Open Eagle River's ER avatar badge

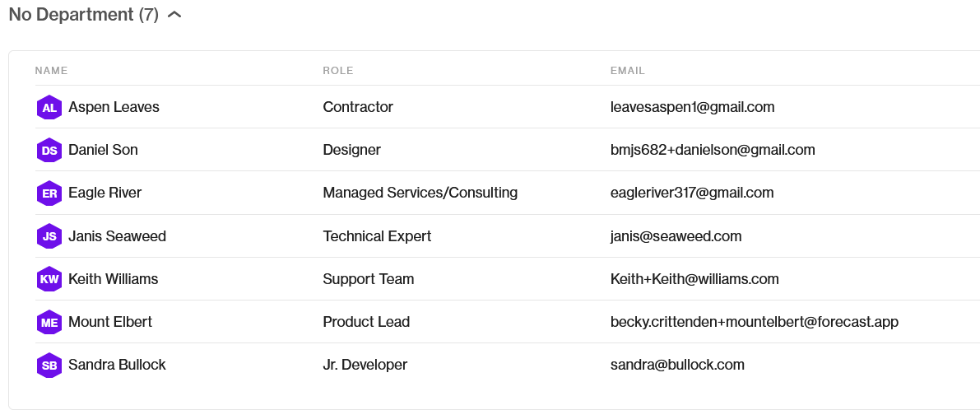click(x=49, y=193)
